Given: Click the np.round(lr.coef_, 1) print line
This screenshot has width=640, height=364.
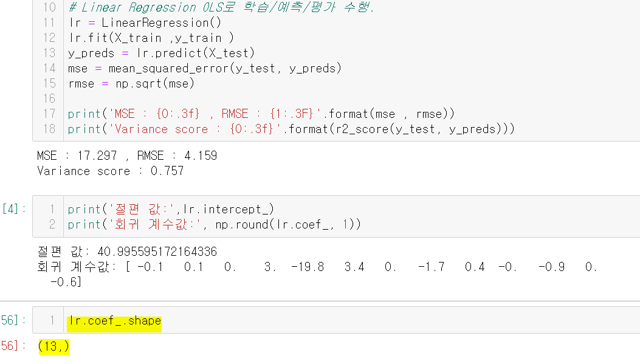Looking at the screenshot, I should 215,224.
